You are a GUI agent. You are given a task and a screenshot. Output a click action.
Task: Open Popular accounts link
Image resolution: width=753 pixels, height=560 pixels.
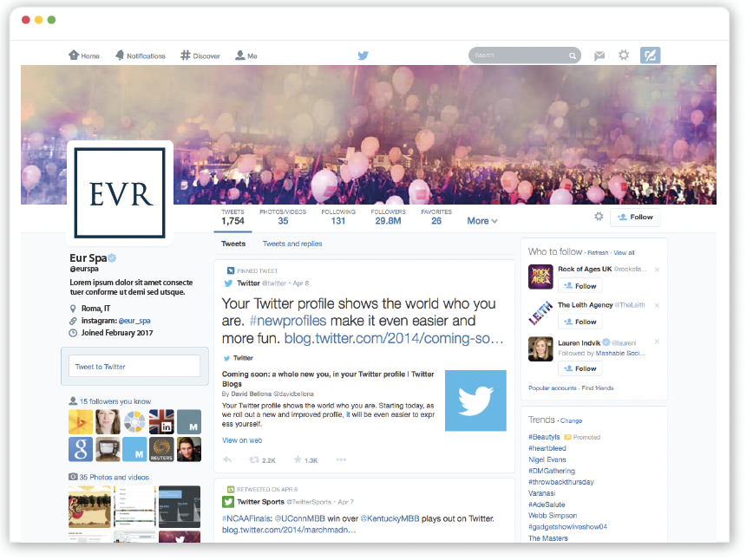553,387
